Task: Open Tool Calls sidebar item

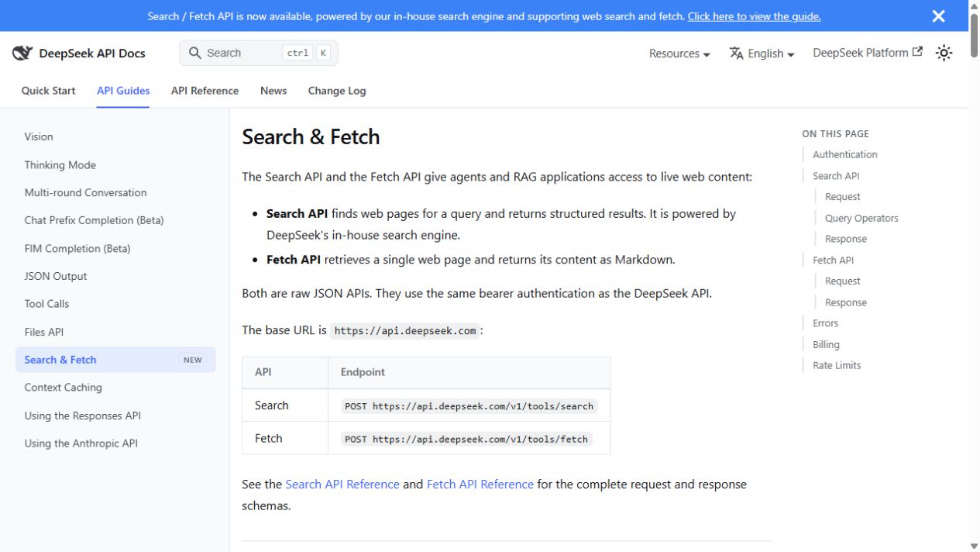Action: point(115,304)
